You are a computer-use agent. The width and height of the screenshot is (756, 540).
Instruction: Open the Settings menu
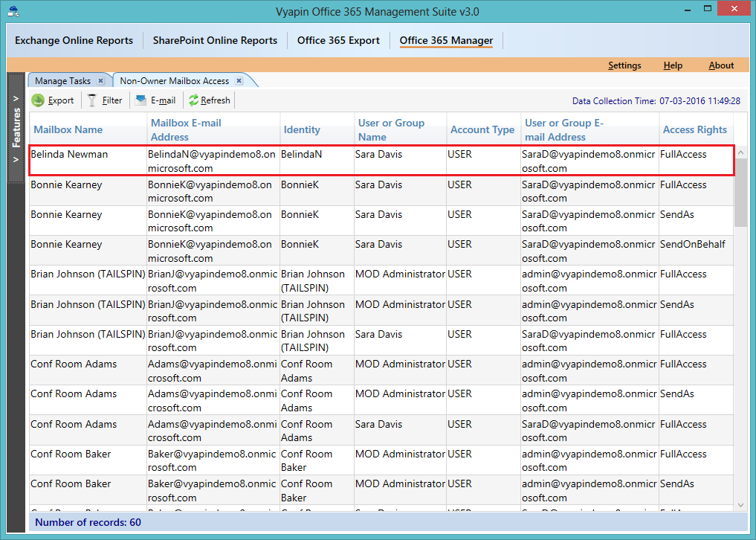point(624,65)
